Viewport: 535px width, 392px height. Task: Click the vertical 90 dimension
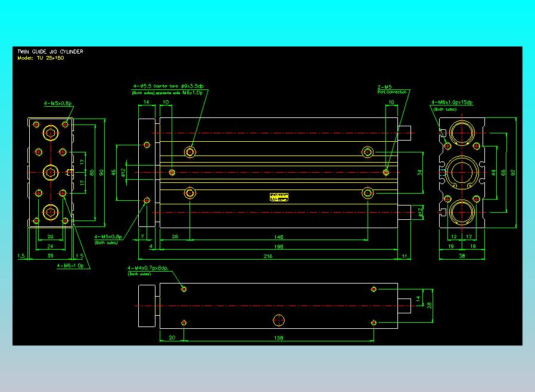pos(101,173)
